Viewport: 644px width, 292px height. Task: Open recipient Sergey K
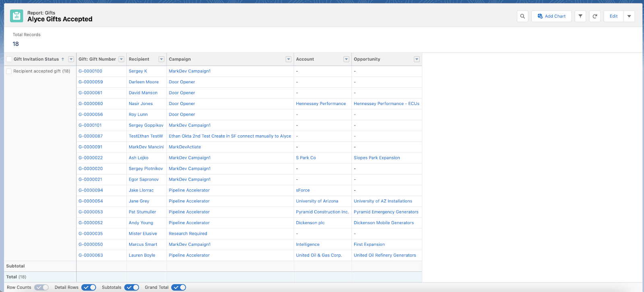[x=138, y=71]
